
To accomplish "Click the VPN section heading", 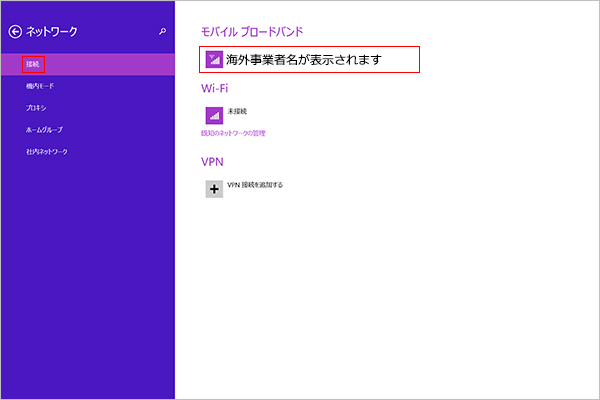I will (x=212, y=162).
